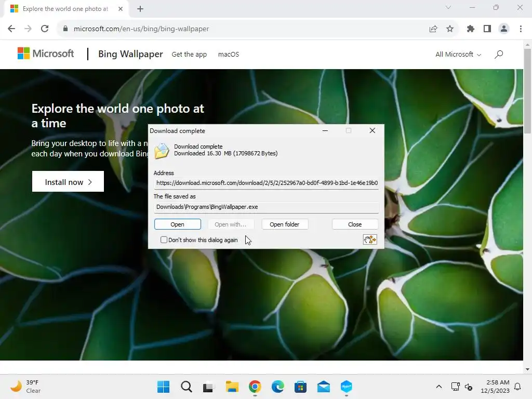Open a new browser tab with plus
The image size is (532, 399).
(140, 9)
